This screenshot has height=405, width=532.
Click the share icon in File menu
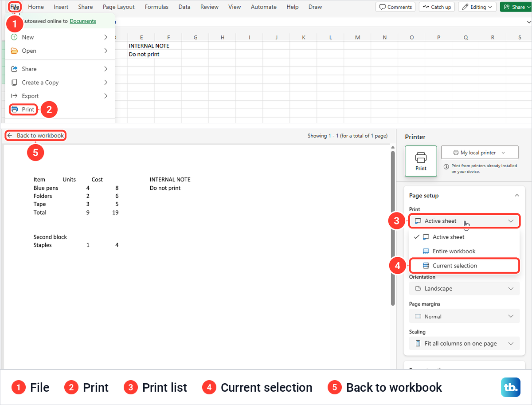point(14,69)
